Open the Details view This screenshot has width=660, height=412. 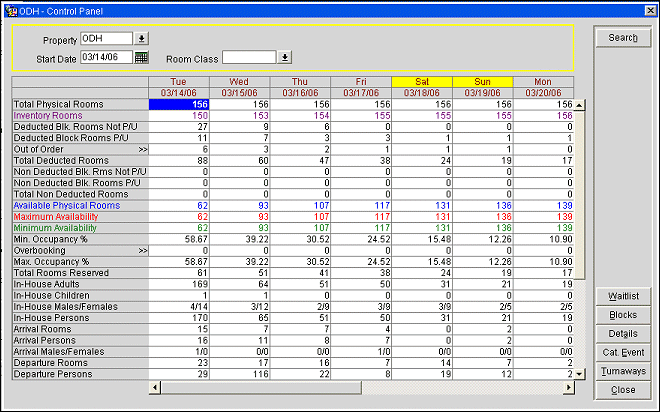[x=622, y=333]
